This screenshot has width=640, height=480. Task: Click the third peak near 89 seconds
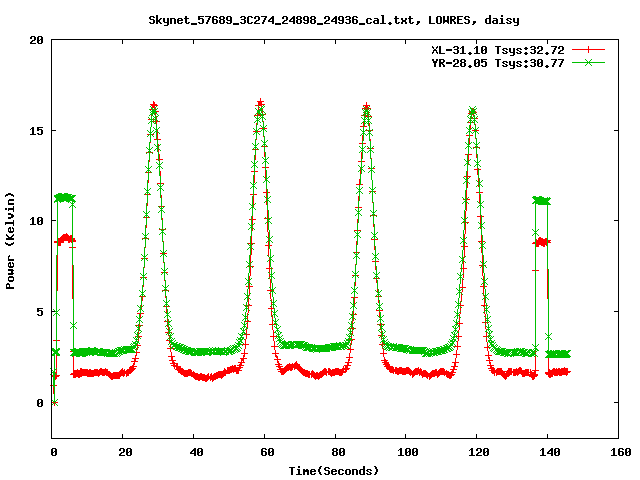[367, 107]
